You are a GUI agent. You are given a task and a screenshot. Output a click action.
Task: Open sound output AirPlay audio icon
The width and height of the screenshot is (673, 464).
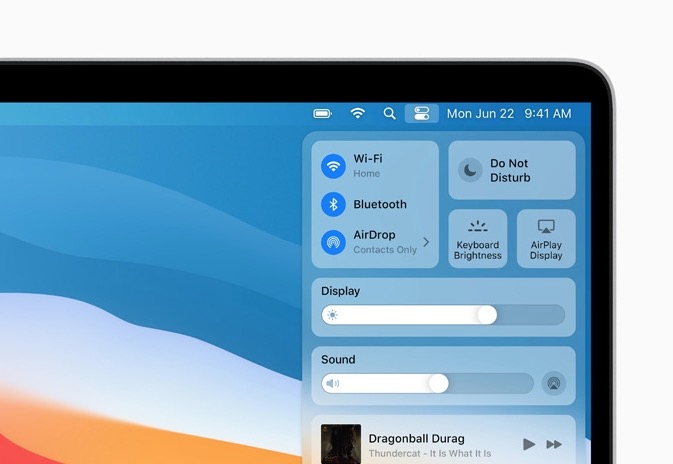[x=553, y=383]
